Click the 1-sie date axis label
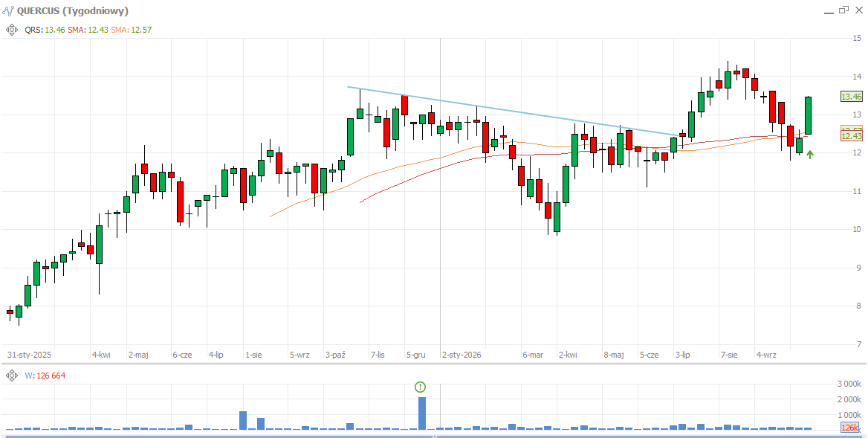Screen dimensions: 868x438 253,355
